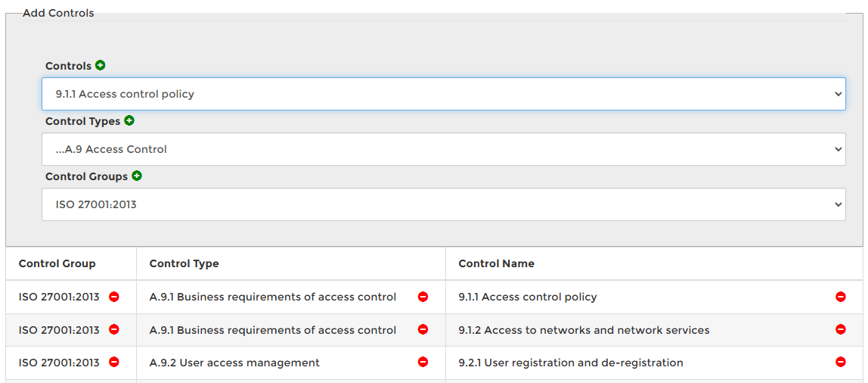Delete 9.1.2 Access to networks control
The width and height of the screenshot is (868, 383).
pyautogui.click(x=841, y=329)
